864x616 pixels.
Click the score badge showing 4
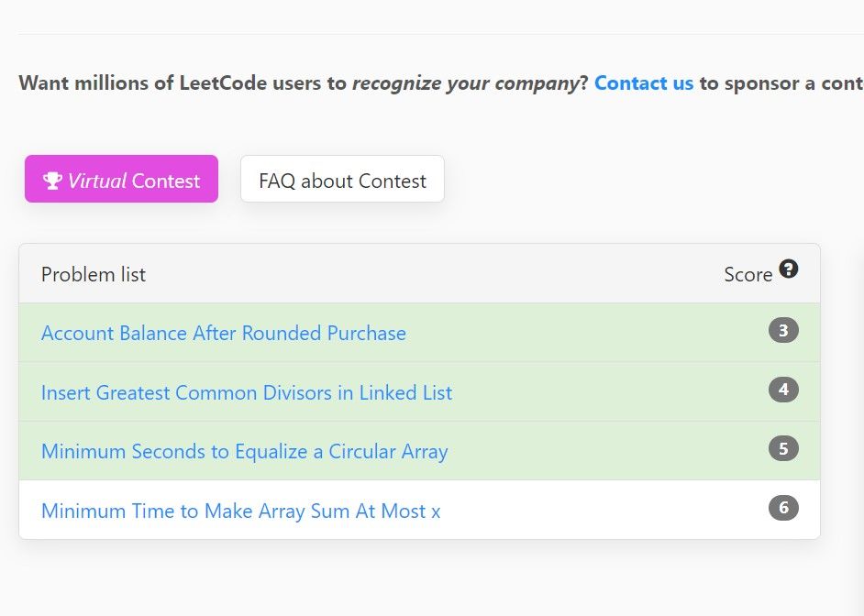pyautogui.click(x=783, y=390)
